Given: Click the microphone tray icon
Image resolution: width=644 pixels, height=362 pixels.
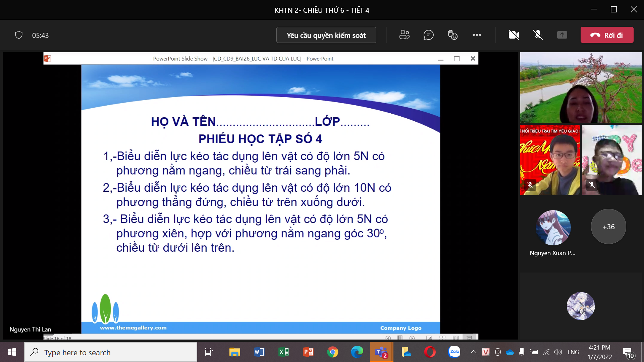Looking at the screenshot, I should click(x=522, y=352).
